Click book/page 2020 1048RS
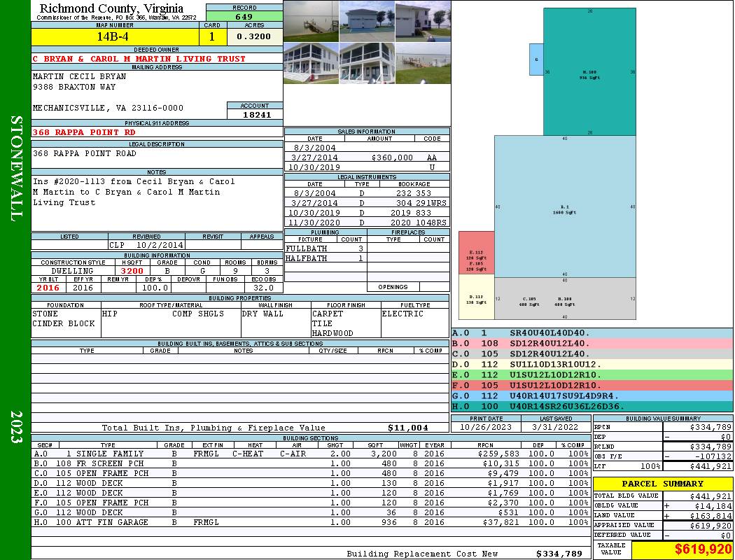The width and height of the screenshot is (735, 560). click(419, 223)
